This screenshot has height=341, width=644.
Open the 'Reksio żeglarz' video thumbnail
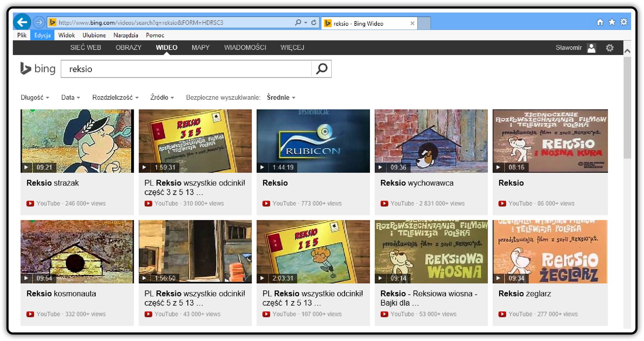[x=550, y=252]
